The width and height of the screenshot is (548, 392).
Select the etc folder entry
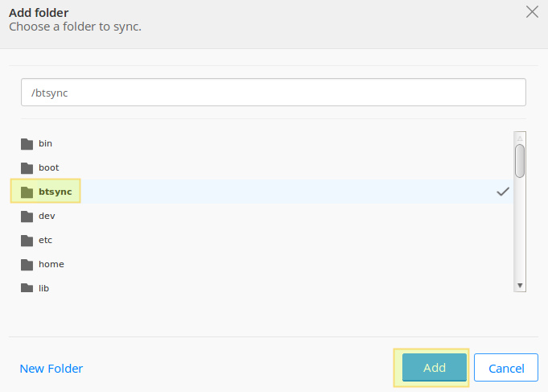pos(45,240)
